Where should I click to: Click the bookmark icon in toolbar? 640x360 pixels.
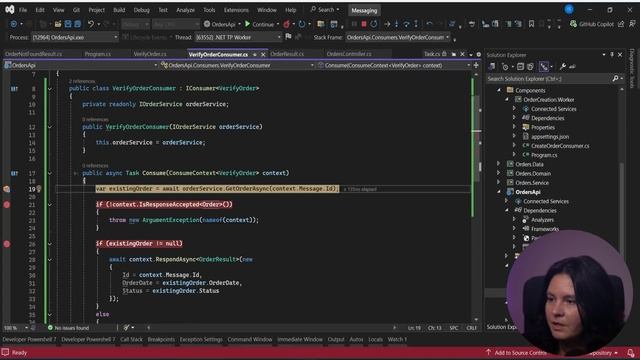[x=531, y=24]
